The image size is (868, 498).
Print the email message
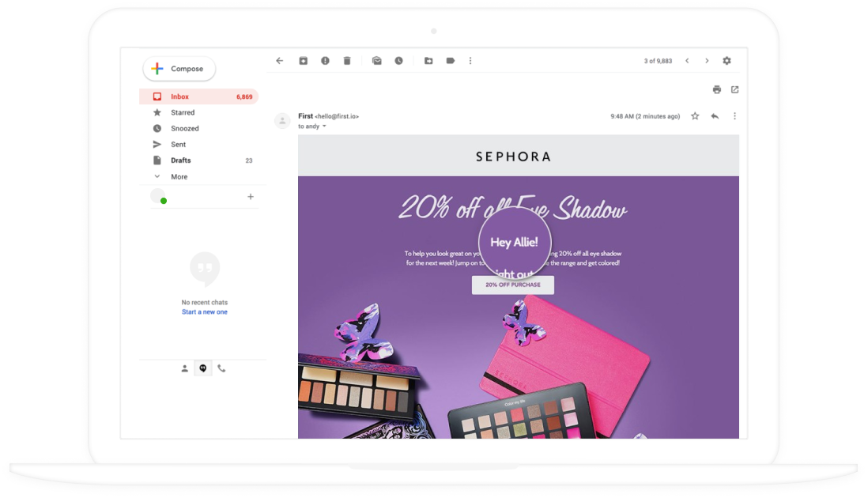(717, 89)
